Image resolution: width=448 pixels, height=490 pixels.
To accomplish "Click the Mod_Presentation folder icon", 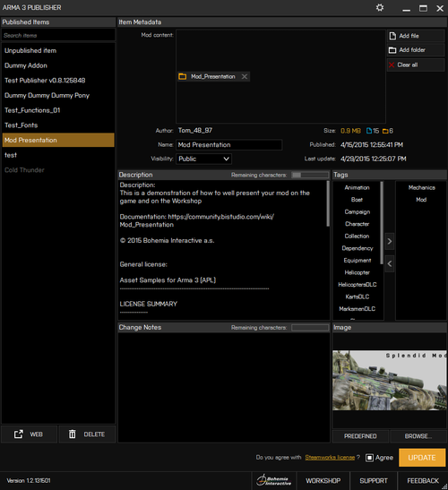I will tap(183, 76).
